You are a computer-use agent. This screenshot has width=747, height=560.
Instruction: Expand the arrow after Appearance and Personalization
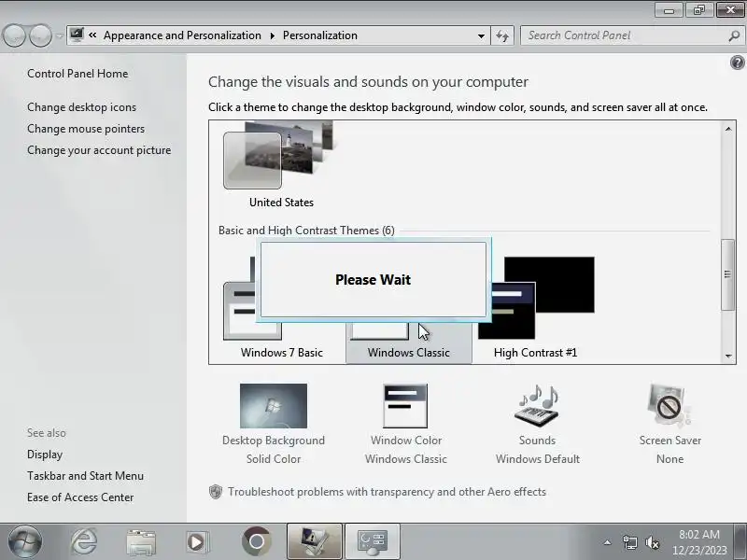click(x=273, y=35)
